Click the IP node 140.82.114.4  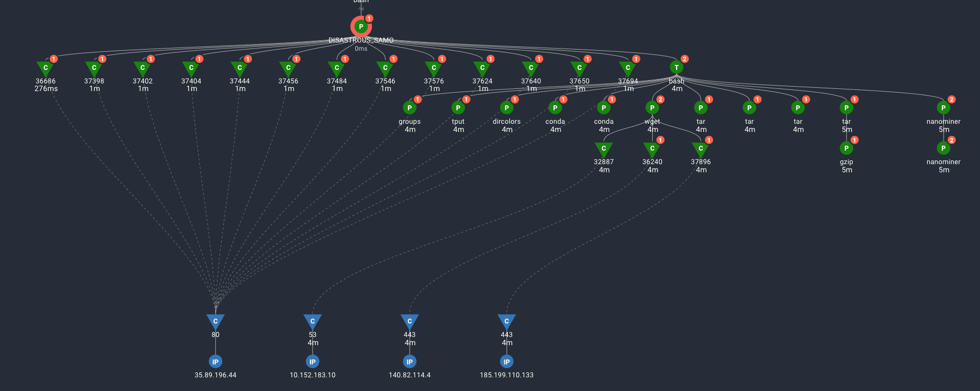pos(410,362)
